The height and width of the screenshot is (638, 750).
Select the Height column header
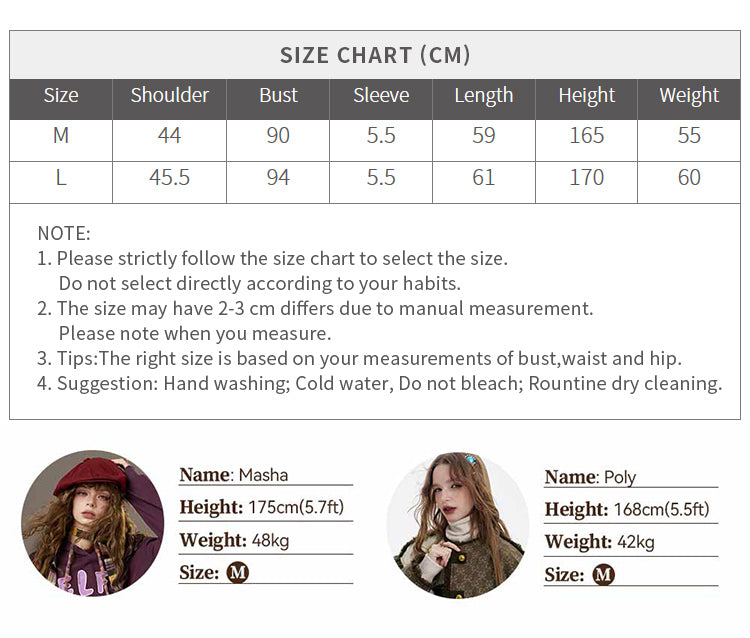[586, 95]
